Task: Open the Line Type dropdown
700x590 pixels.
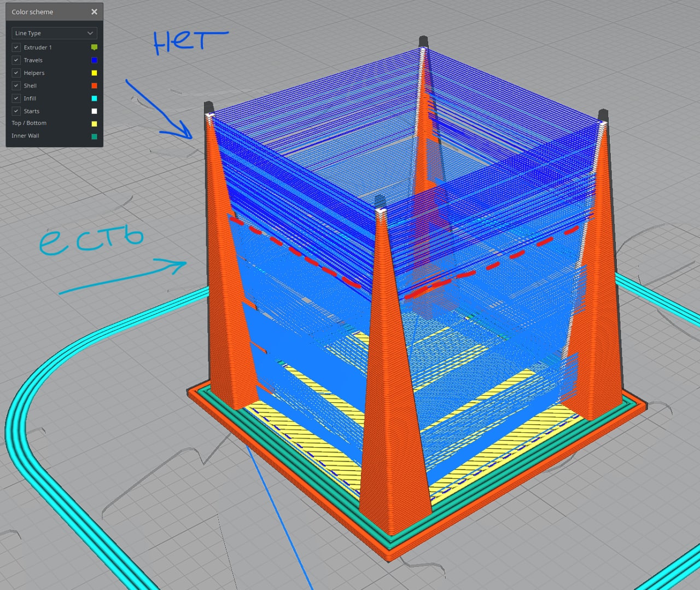Action: (x=54, y=33)
